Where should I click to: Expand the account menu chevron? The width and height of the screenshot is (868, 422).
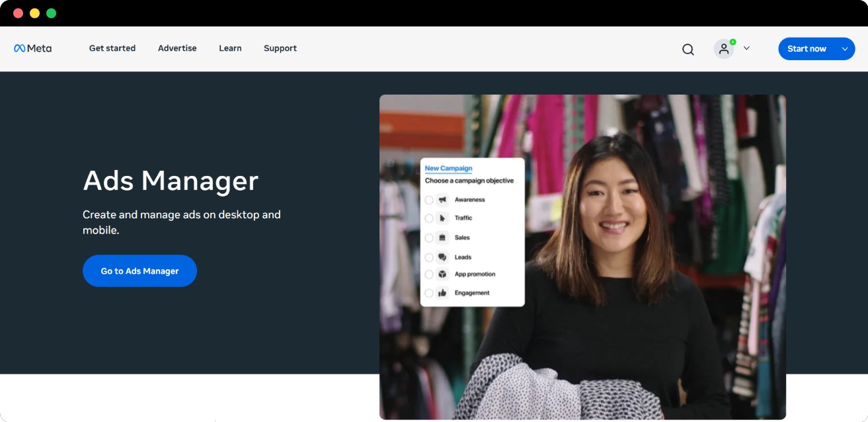coord(746,48)
